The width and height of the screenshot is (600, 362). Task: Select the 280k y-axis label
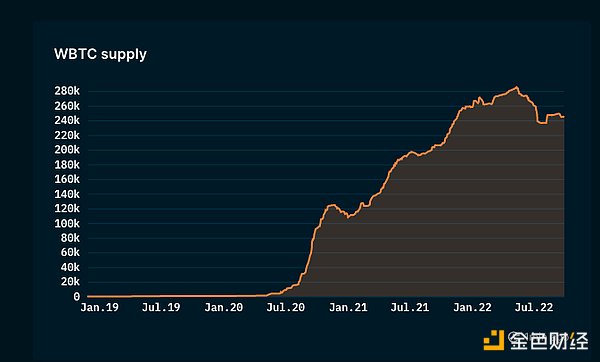coord(67,91)
